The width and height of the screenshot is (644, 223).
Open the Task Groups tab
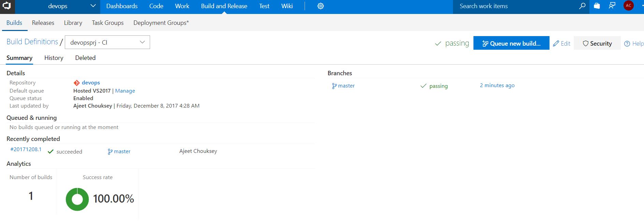[x=108, y=23]
